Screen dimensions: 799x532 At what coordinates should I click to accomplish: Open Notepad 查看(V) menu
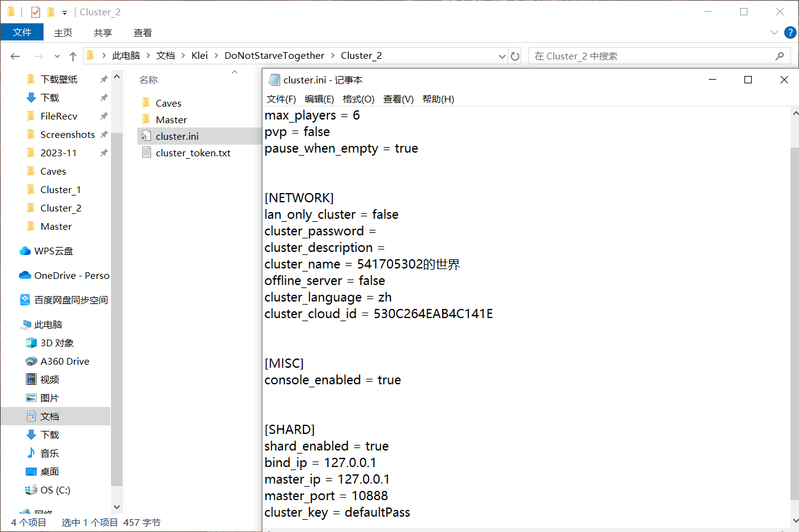click(399, 99)
